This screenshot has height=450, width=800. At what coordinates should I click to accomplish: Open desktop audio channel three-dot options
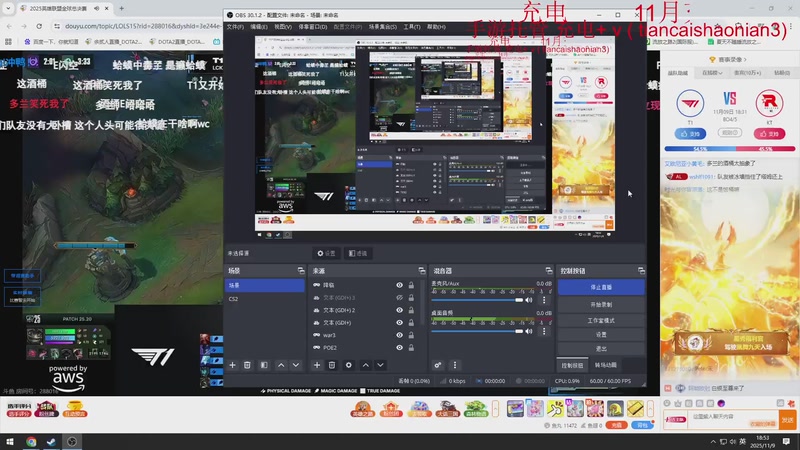544,331
